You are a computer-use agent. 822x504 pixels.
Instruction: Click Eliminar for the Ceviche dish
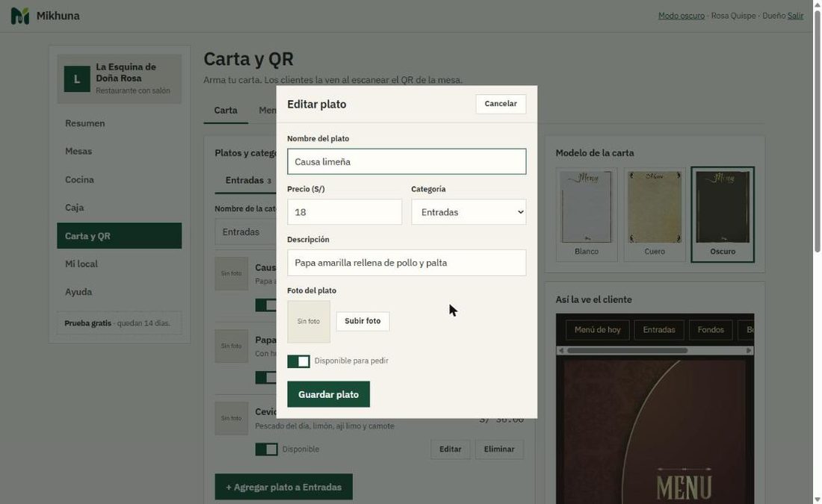[x=499, y=449]
